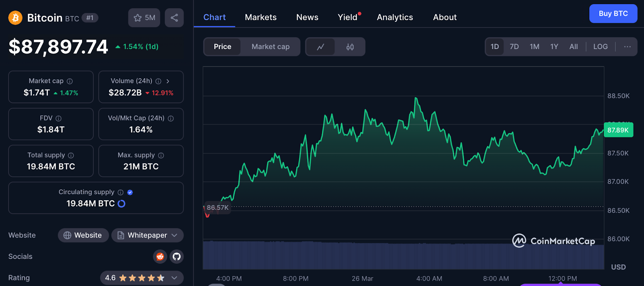644x286 pixels.
Task: Click the Buy BTC button
Action: point(613,14)
